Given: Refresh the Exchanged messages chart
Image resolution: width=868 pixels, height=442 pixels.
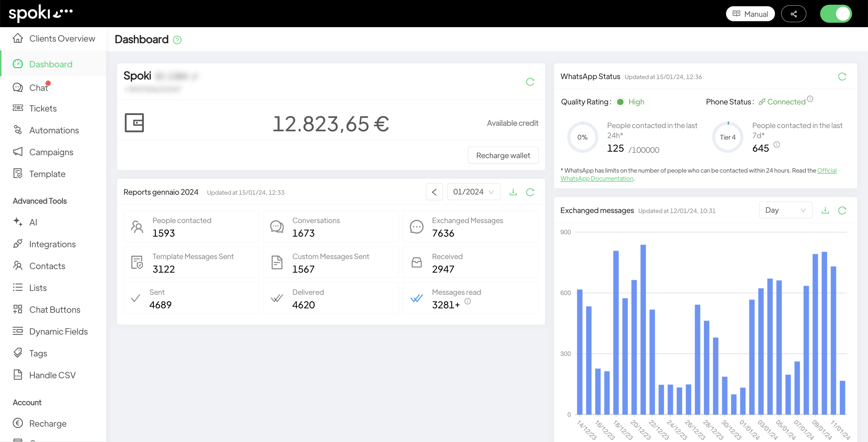Looking at the screenshot, I should click(842, 210).
